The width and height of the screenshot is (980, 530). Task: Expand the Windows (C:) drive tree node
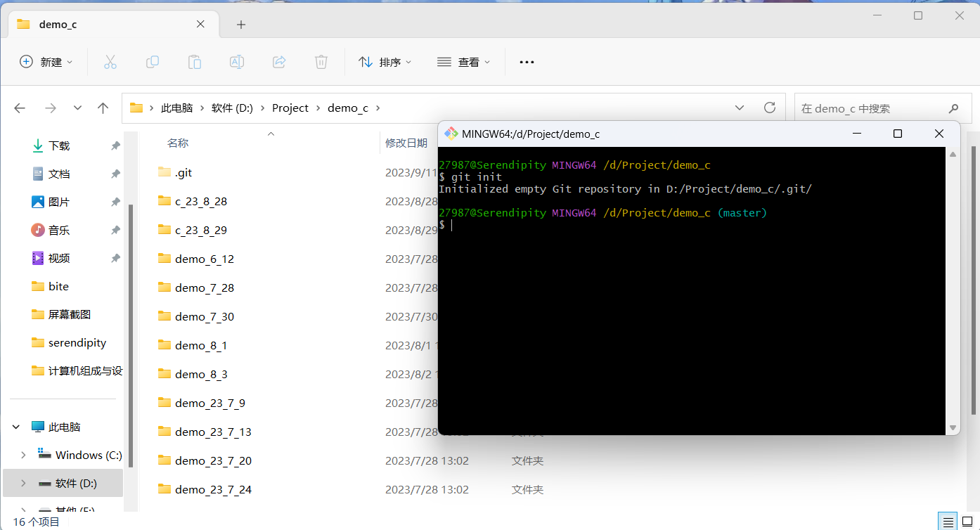coord(23,455)
